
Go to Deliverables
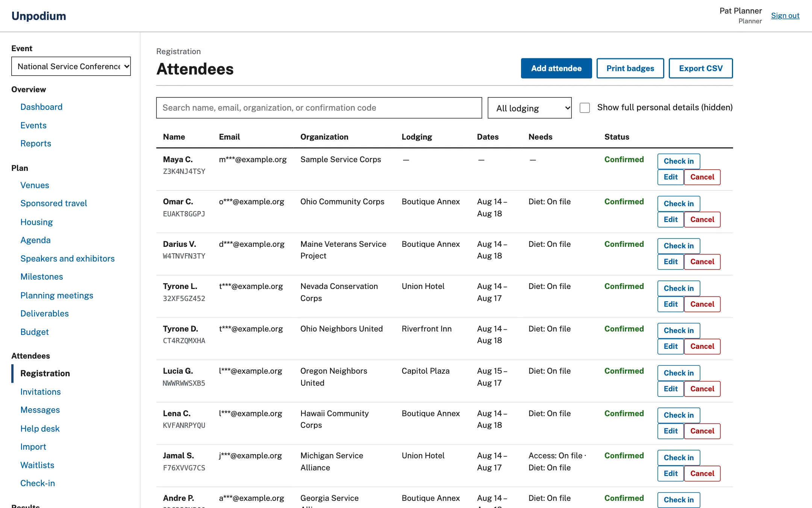coord(44,313)
